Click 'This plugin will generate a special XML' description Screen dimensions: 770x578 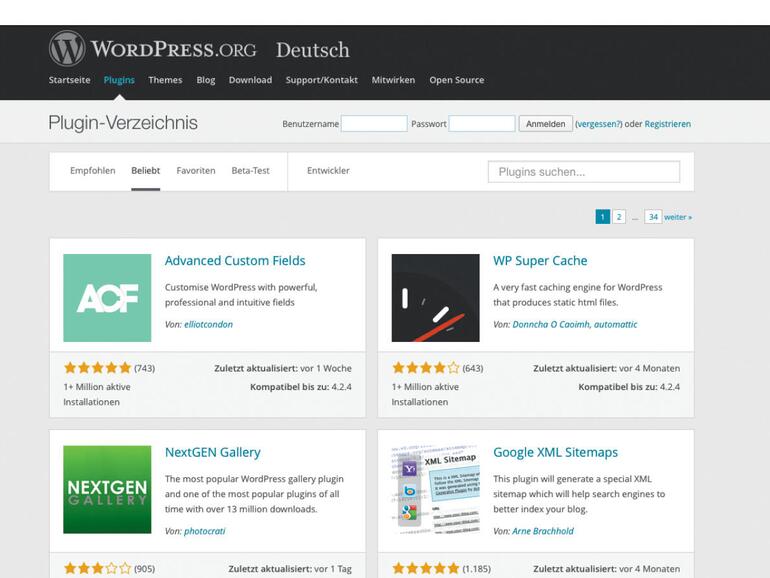tap(579, 494)
